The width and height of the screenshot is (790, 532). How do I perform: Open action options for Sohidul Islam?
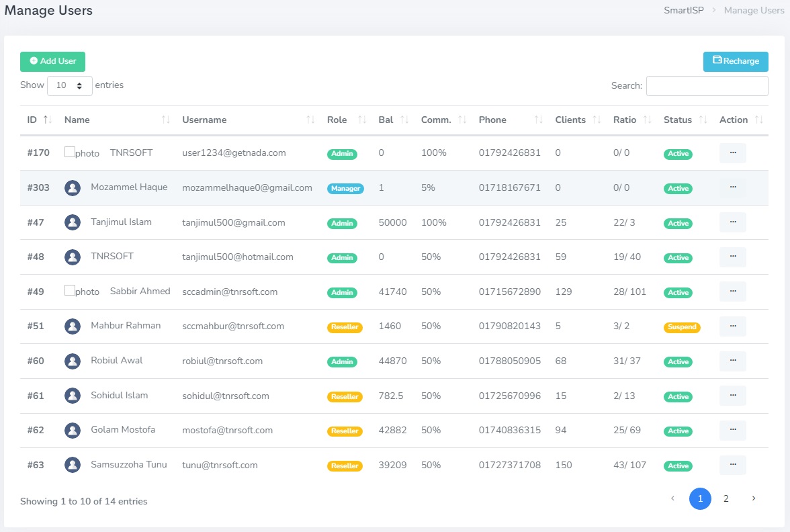[732, 396]
